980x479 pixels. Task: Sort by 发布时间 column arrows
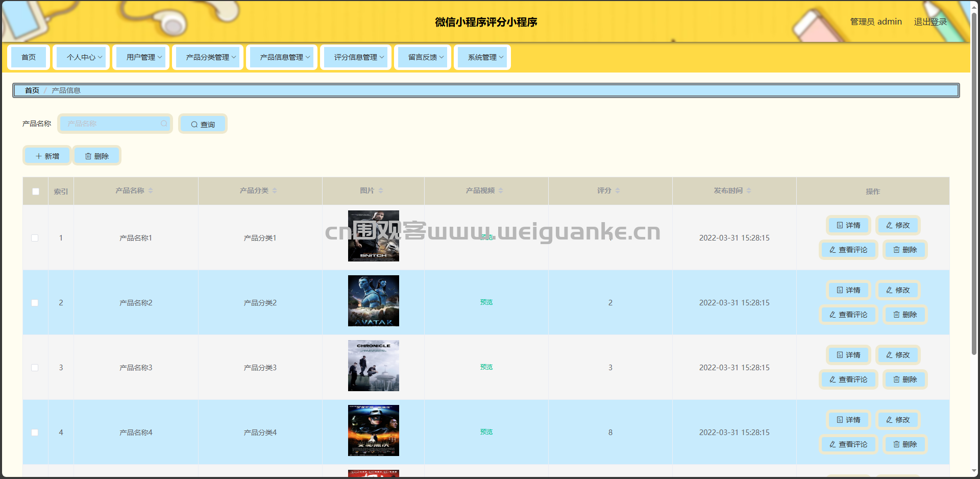tap(749, 190)
